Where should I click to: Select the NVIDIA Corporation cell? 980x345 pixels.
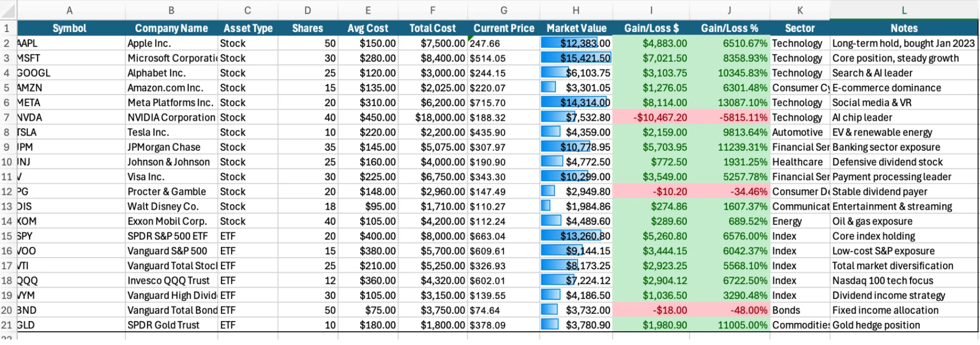[171, 117]
